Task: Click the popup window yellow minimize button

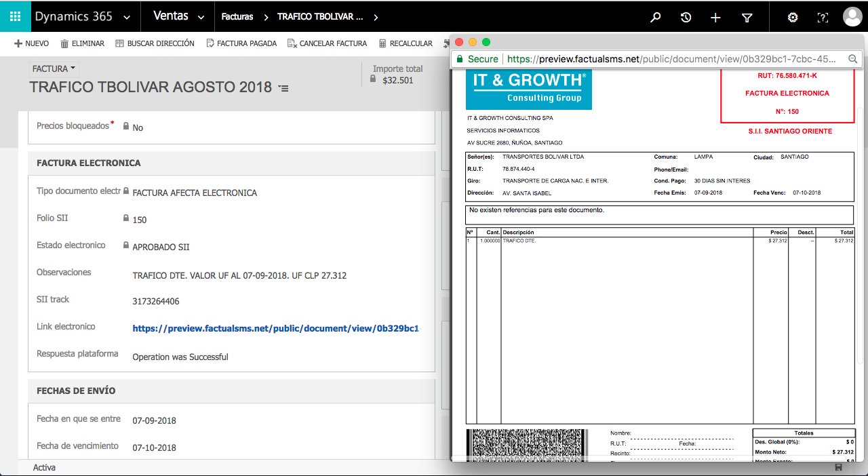Action: pos(473,42)
